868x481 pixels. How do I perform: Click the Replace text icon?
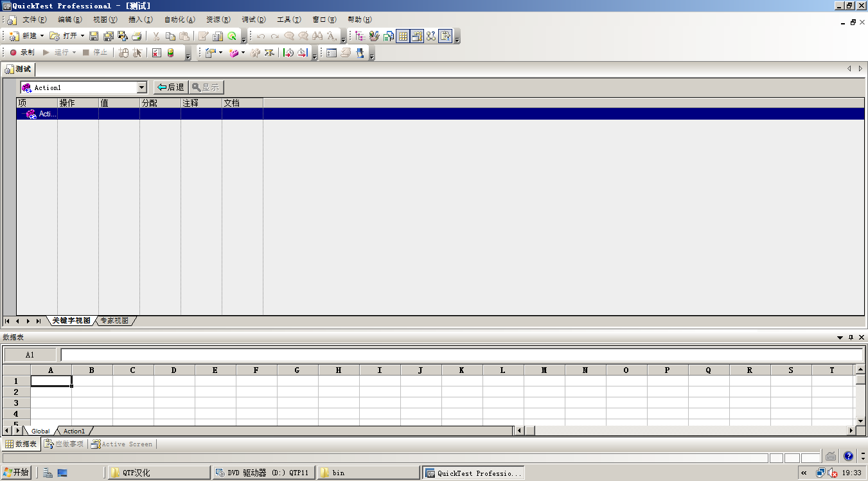pos(332,36)
